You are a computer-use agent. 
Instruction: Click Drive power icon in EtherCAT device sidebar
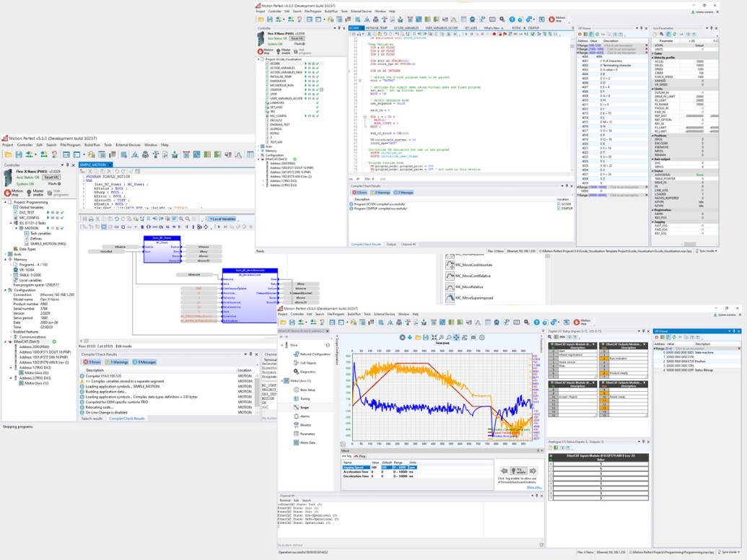click(x=328, y=345)
